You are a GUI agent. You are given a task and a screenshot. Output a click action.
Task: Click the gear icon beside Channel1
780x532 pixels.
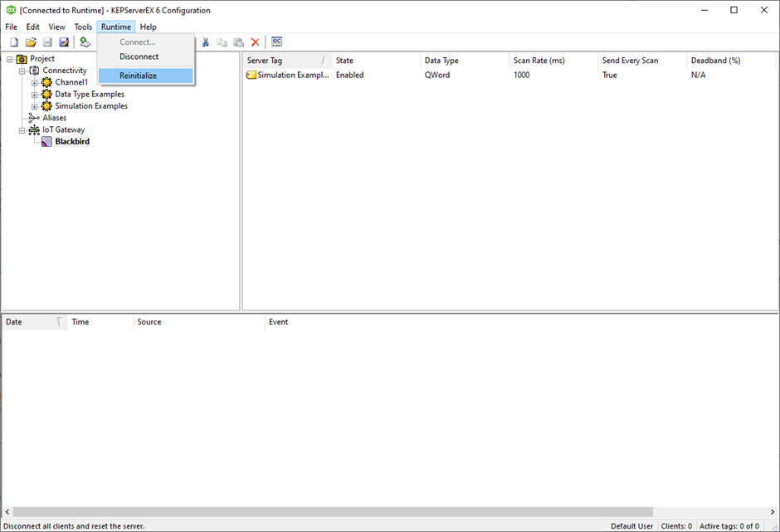pos(46,83)
